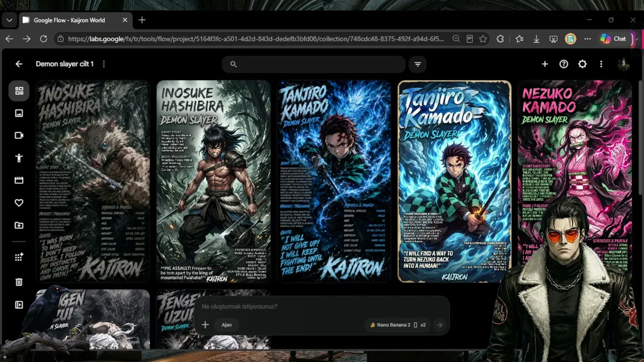Open browser downloads
The width and height of the screenshot is (644, 362).
536,39
